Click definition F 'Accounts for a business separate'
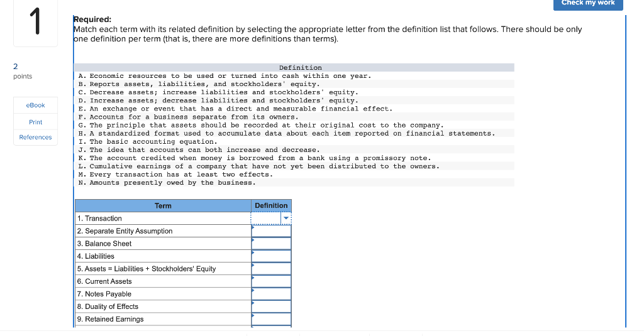Viewport: 644px width, 336px height. [x=188, y=117]
